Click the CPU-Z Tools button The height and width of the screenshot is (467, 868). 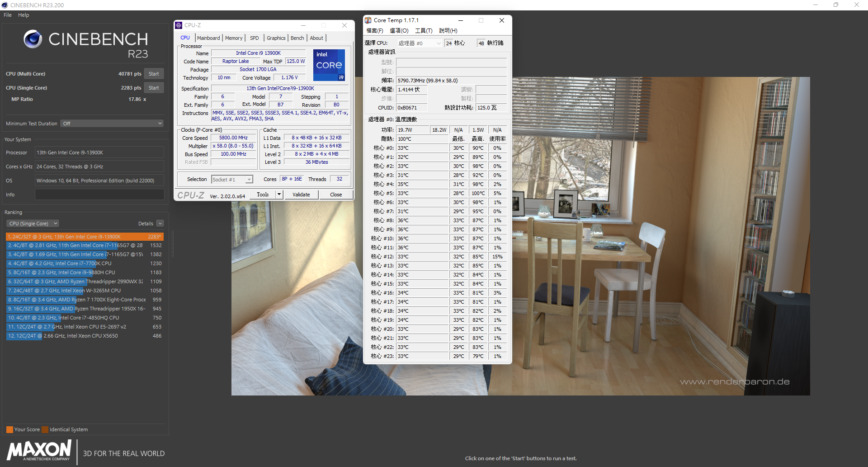[263, 195]
